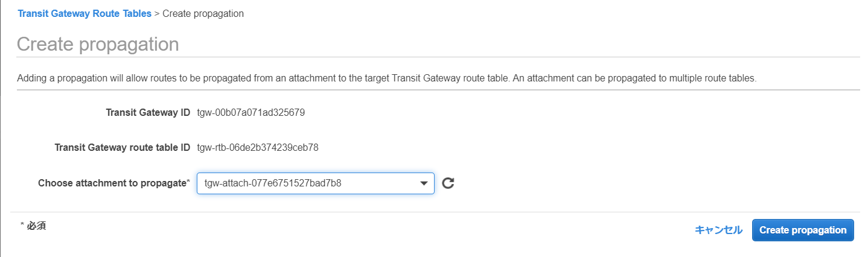Click the refresh attachments icon
This screenshot has height=257, width=868.
click(447, 183)
